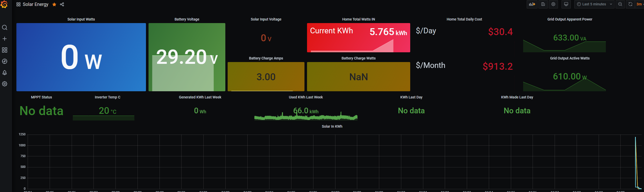The image size is (644, 192).
Task: Open the sidebar Explore compass icon
Action: click(5, 61)
